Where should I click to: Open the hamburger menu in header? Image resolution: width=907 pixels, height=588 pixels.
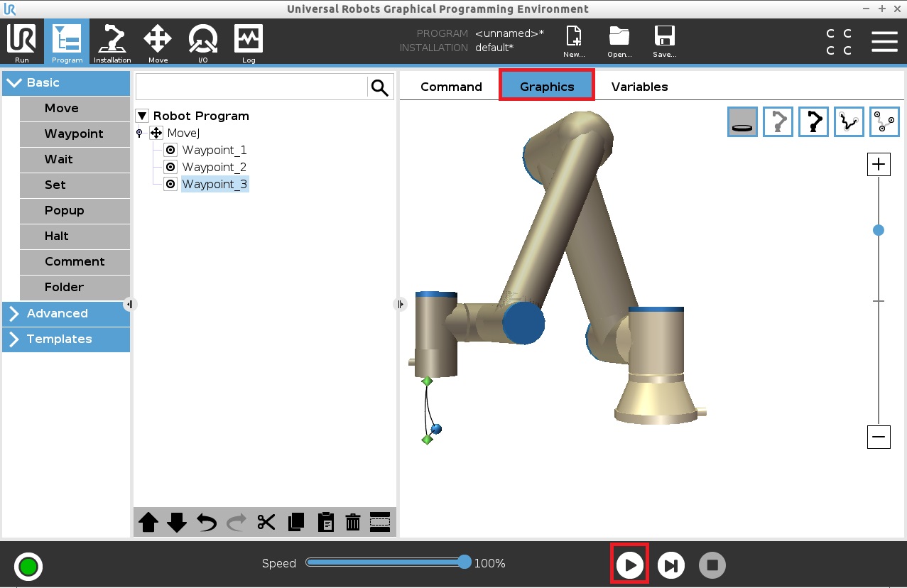click(884, 42)
